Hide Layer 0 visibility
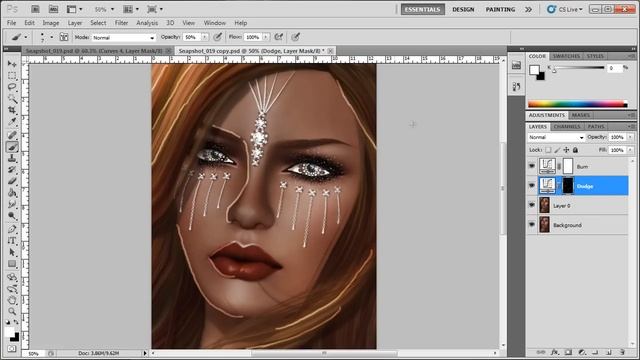This screenshot has width=640, height=360. pos(531,205)
